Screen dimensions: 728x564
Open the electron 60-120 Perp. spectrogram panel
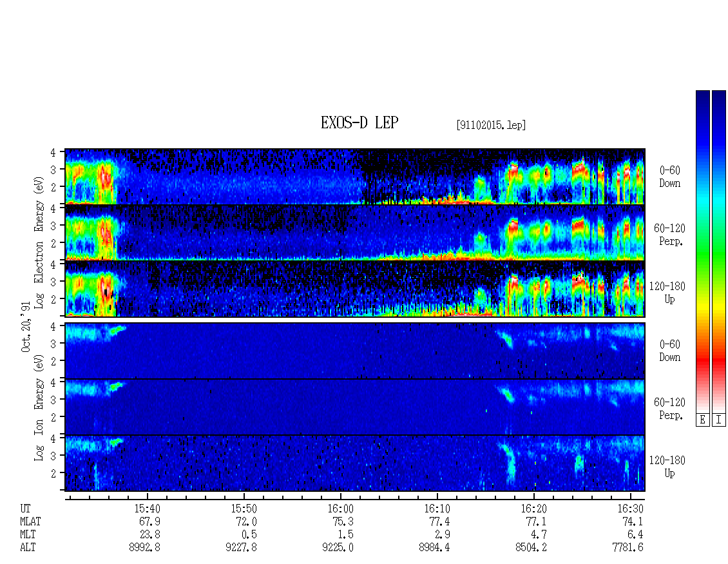point(355,233)
